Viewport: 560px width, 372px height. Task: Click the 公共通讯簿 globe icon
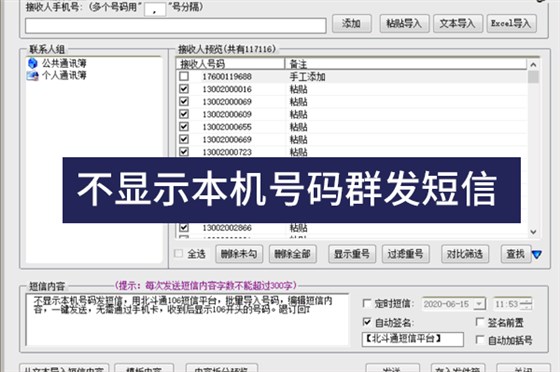click(x=32, y=63)
